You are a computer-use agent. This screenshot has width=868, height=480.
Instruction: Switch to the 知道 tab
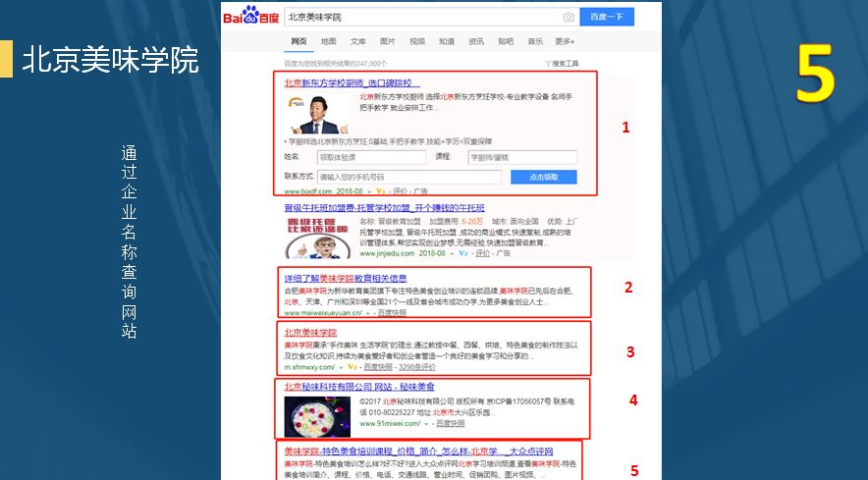[x=447, y=41]
